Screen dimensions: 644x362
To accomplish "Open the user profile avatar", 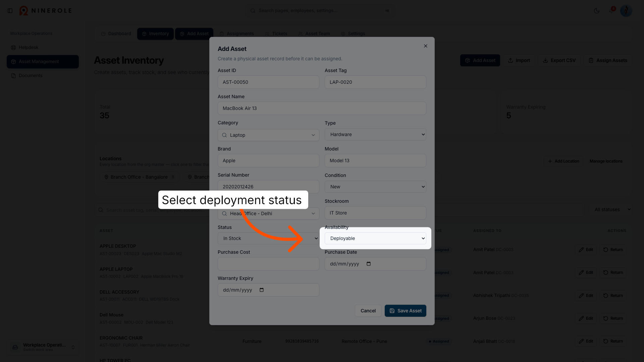I will tap(626, 11).
